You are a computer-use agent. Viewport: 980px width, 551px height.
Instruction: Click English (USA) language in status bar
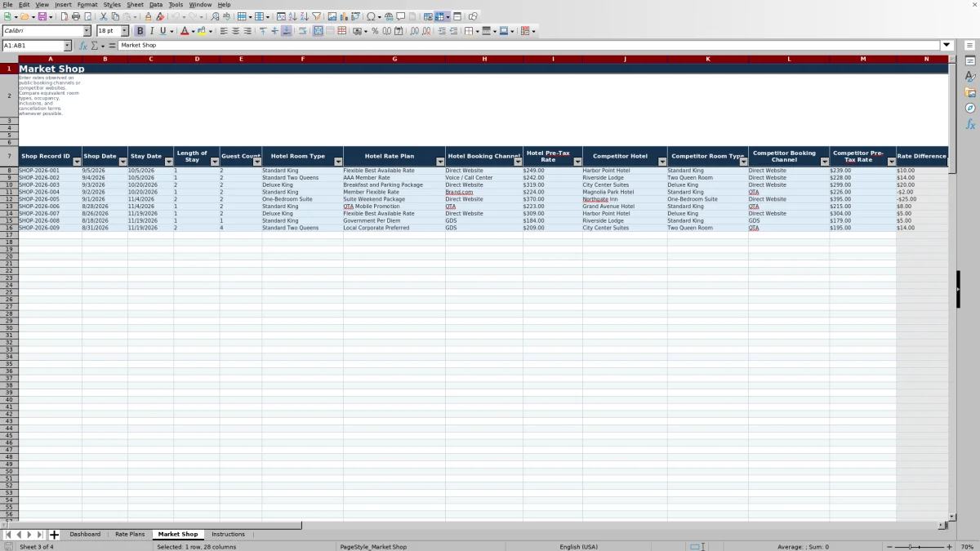[578, 546]
